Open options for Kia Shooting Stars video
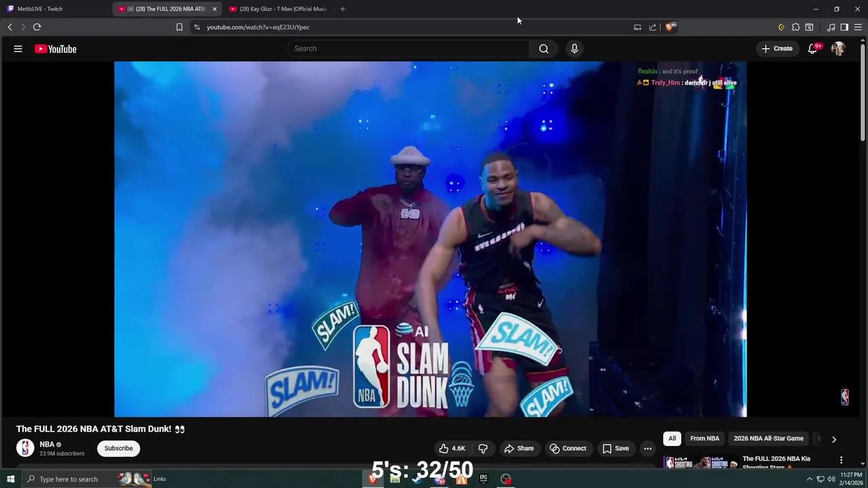Viewport: 868px width, 488px height. 842,460
